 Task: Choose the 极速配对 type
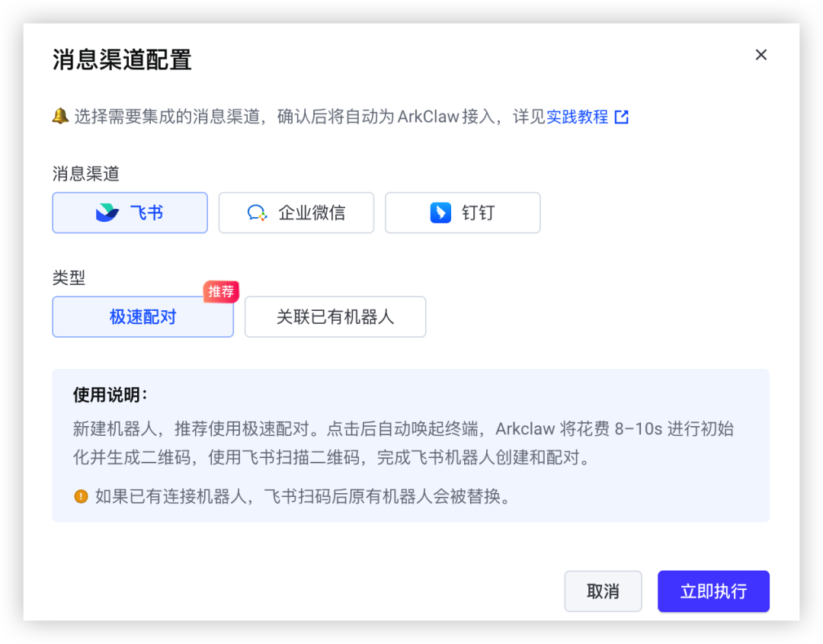pos(143,316)
